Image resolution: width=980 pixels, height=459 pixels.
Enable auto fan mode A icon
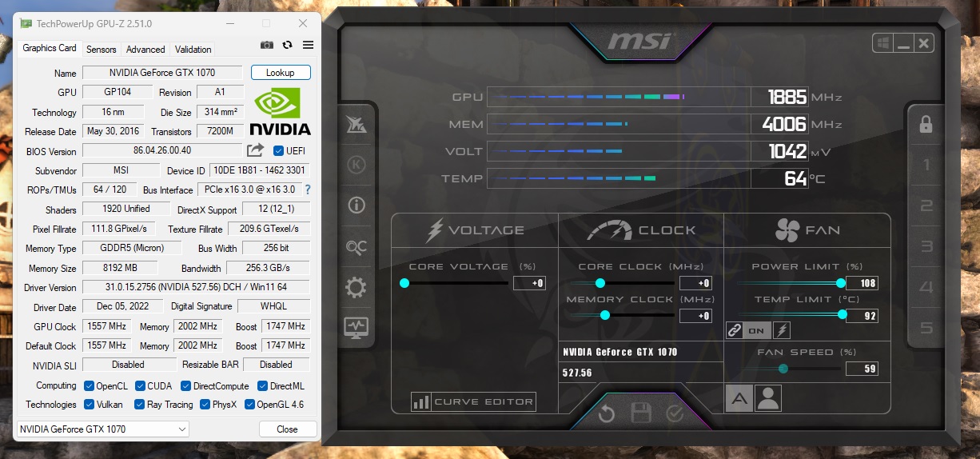739,398
